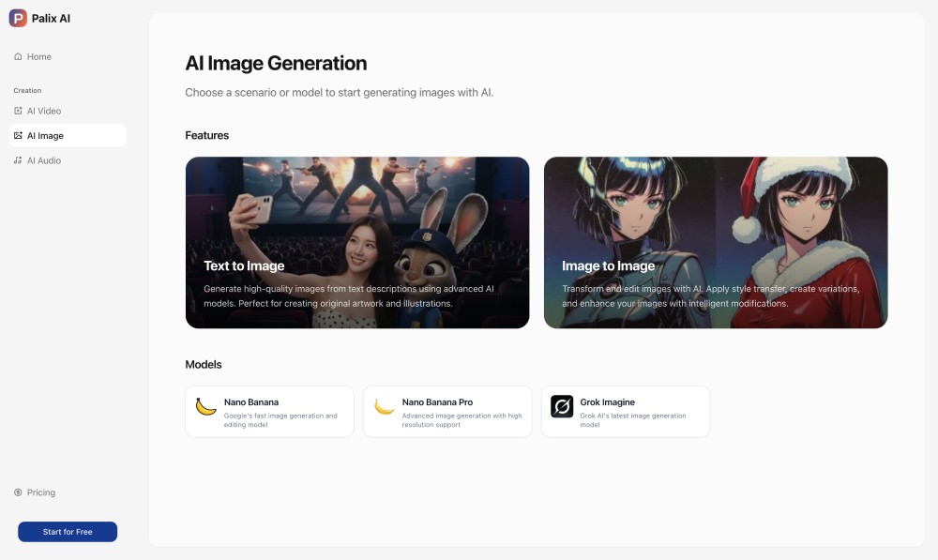Click the Grok Imagine logo icon
This screenshot has height=560, width=938.
click(x=562, y=406)
